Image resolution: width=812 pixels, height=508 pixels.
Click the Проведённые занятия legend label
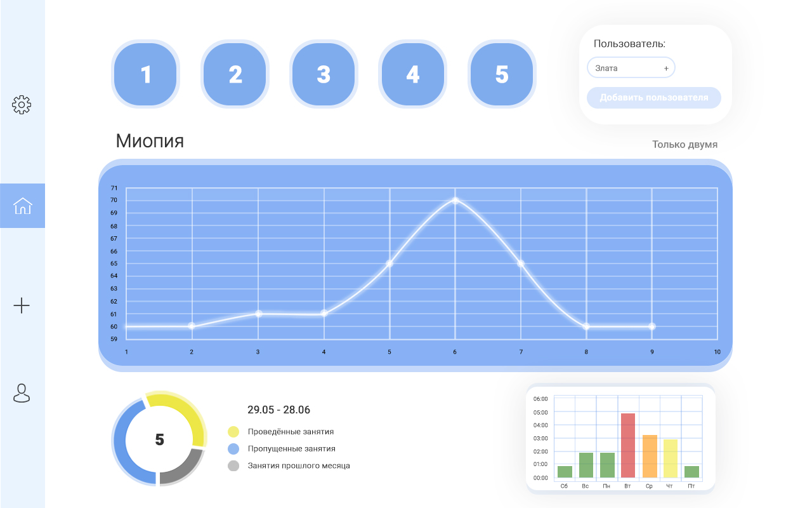(291, 432)
